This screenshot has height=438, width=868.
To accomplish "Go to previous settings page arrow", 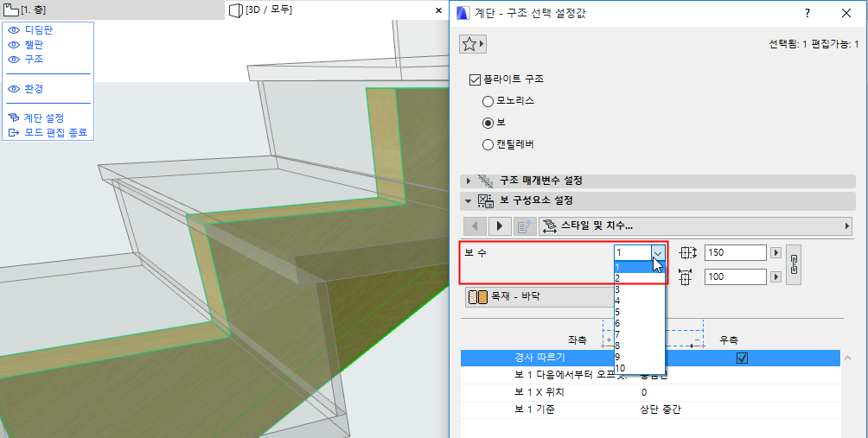I will 475,225.
